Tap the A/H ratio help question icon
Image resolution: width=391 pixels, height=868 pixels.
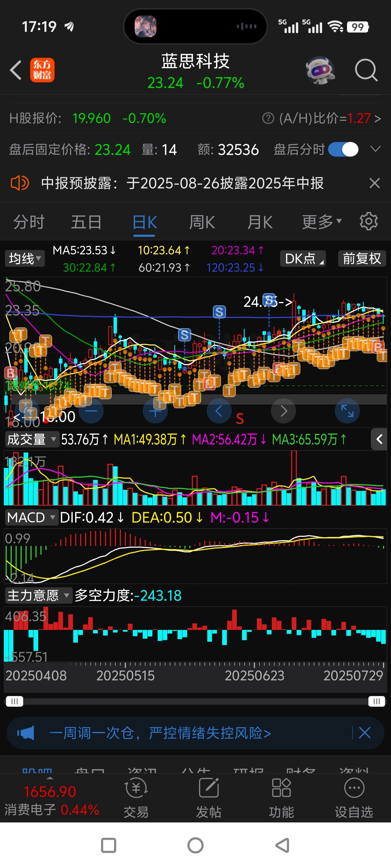[x=268, y=118]
